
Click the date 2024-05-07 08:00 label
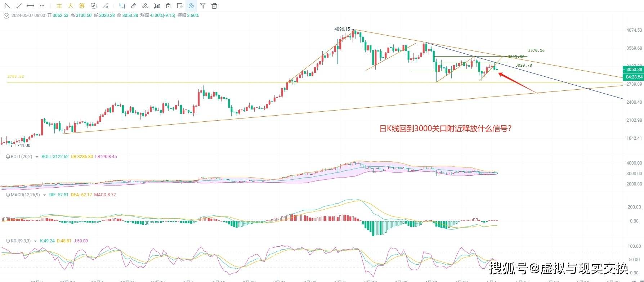coord(28,15)
